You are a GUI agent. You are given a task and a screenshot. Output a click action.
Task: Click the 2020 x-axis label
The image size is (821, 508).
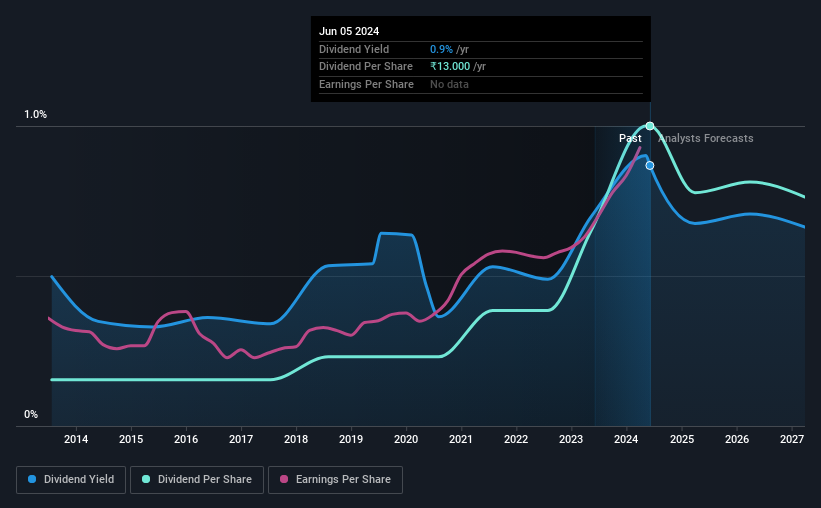(406, 439)
